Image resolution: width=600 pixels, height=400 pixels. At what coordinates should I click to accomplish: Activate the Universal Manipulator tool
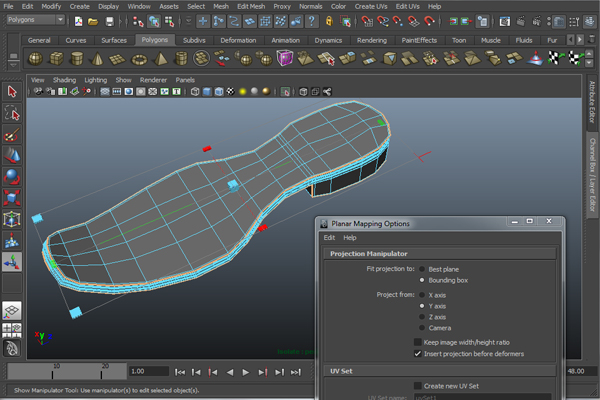click(x=12, y=219)
